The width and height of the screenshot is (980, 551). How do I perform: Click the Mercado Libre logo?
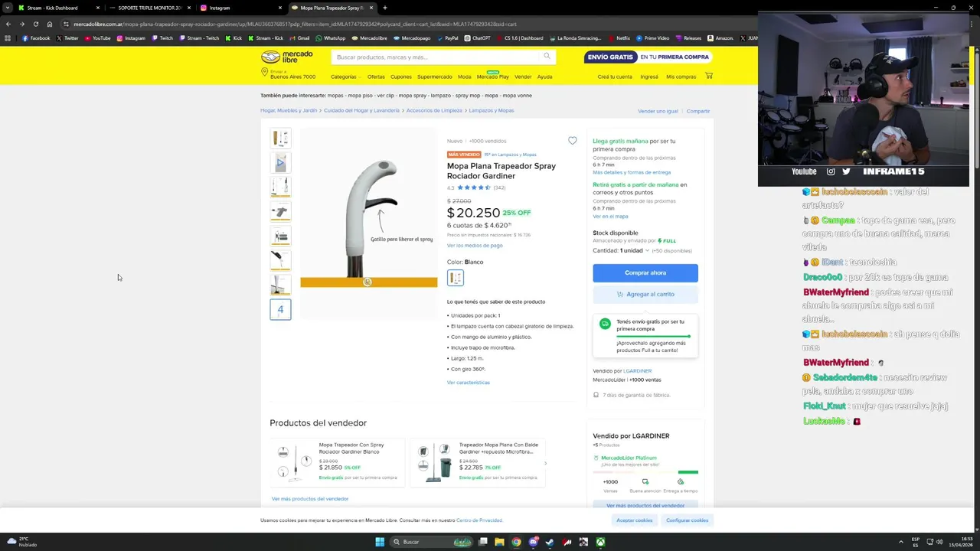pos(287,57)
